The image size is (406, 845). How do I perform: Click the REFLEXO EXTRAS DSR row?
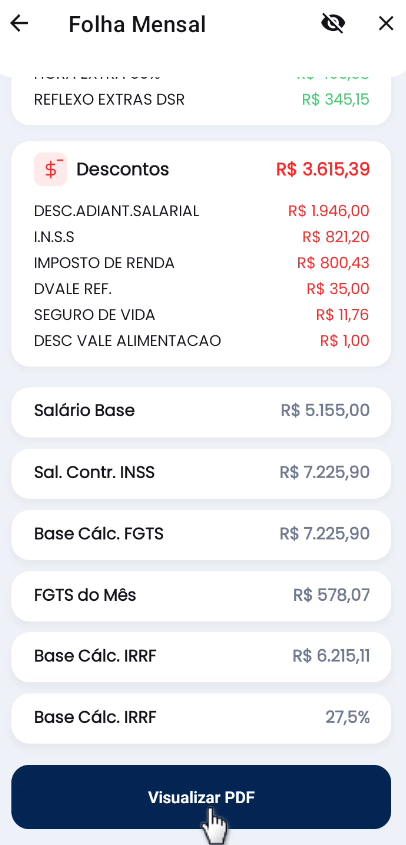(202, 100)
